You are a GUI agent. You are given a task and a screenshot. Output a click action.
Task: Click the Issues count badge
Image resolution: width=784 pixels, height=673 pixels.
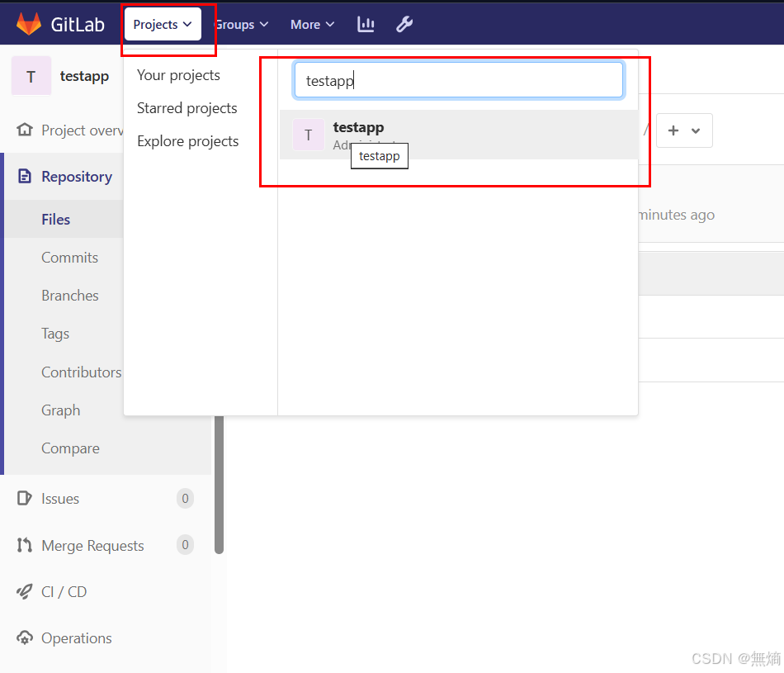tap(185, 499)
